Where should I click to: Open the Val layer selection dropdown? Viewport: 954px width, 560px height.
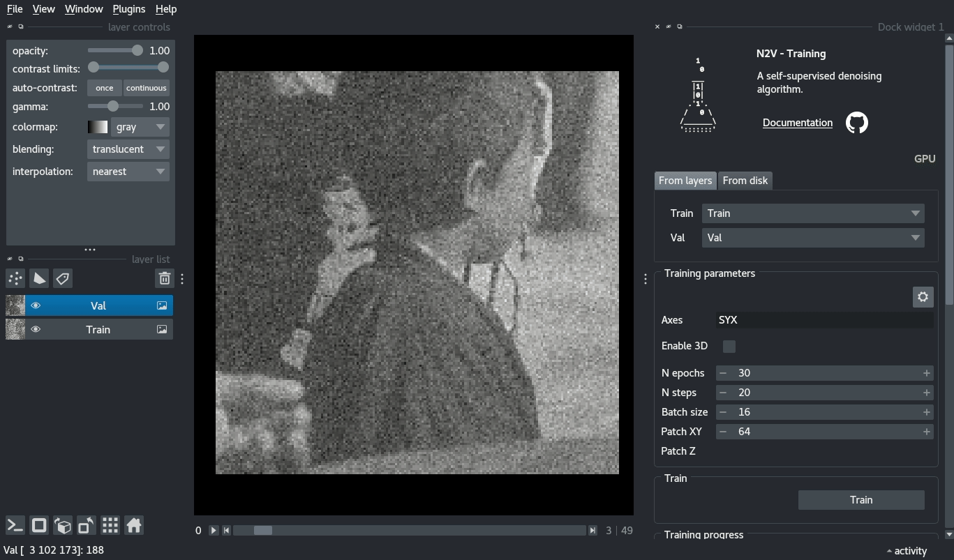pyautogui.click(x=812, y=238)
